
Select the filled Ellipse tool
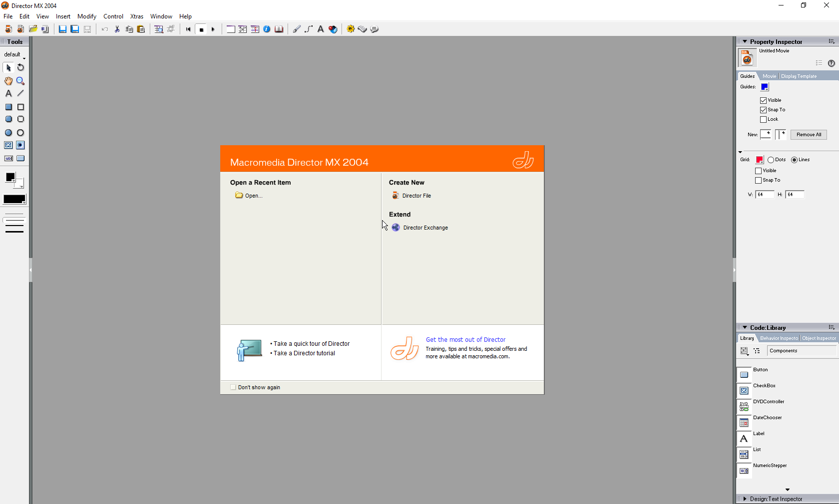8,133
